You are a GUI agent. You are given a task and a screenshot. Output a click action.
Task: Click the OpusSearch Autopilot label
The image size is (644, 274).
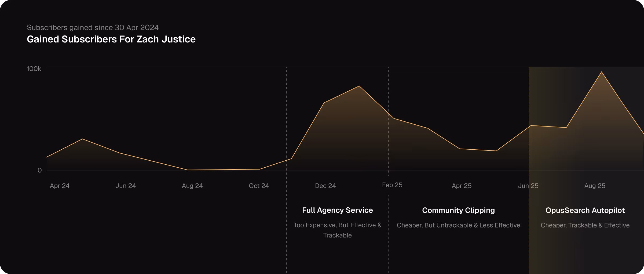coord(585,210)
